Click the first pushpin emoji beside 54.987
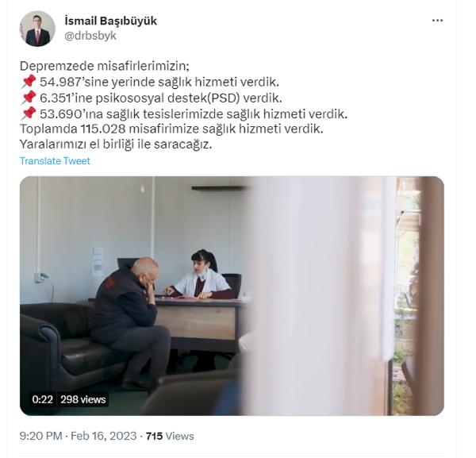 29,82
